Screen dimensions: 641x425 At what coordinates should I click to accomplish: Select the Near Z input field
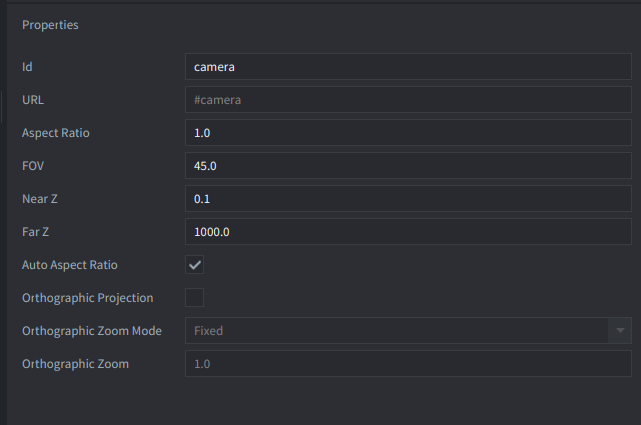coord(408,199)
